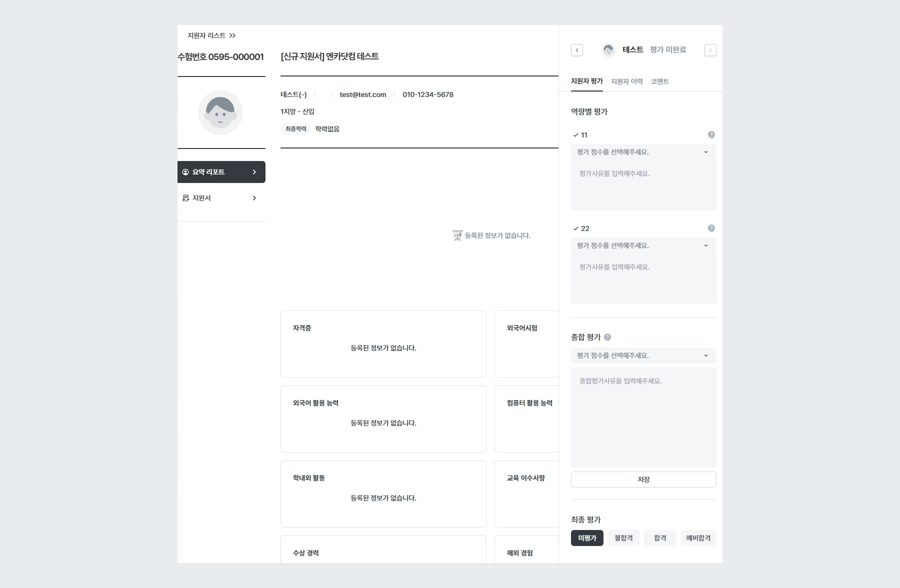Viewport: 900px width, 588px height.
Task: Click the 1지망 - 신입 text
Action: click(297, 111)
